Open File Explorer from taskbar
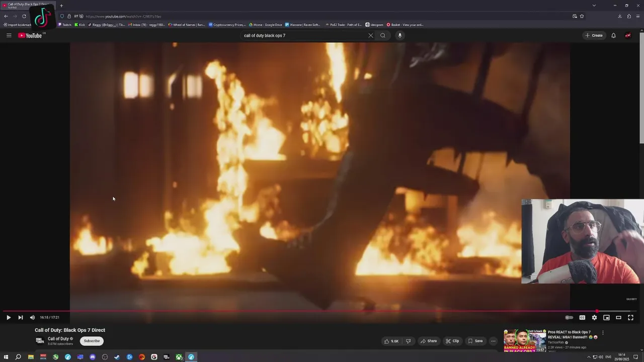 point(31,357)
